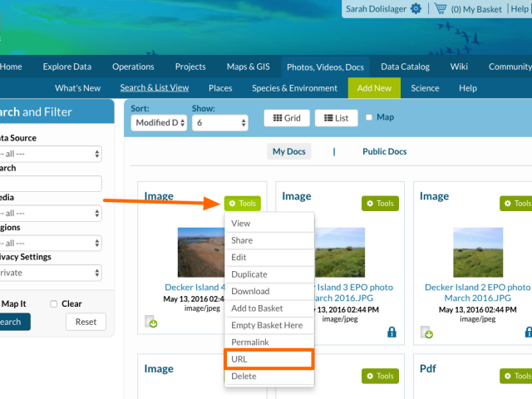Image resolution: width=532 pixels, height=399 pixels.
Task: Switch to List view
Action: tap(336, 118)
